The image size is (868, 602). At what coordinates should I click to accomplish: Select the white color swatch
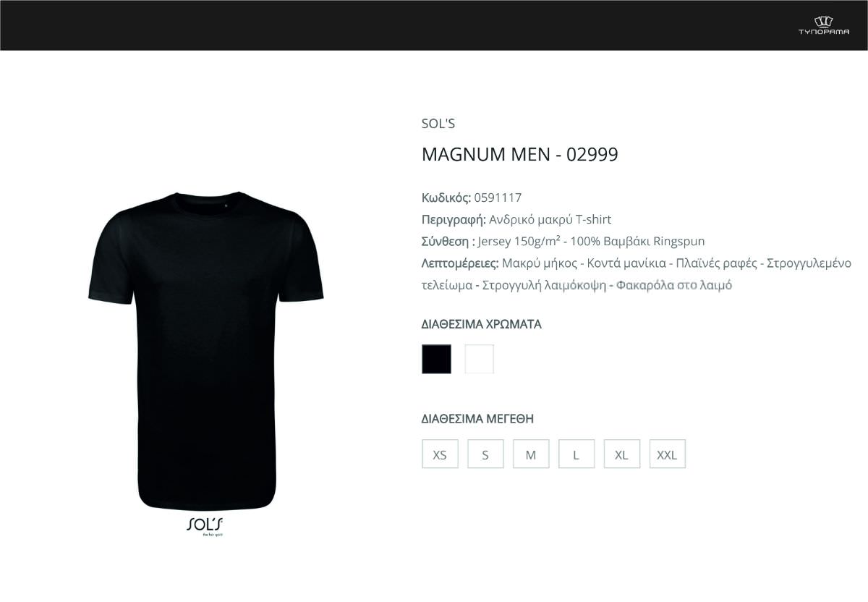pyautogui.click(x=480, y=359)
